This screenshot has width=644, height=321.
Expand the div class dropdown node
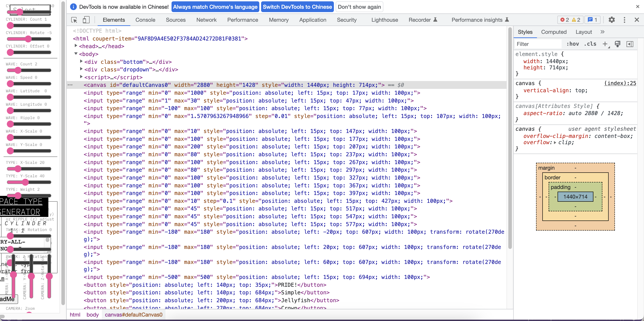[x=81, y=69]
